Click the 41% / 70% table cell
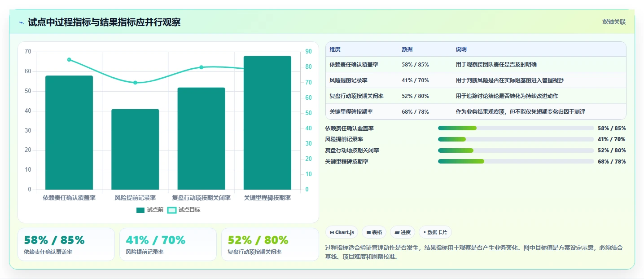 (x=415, y=80)
